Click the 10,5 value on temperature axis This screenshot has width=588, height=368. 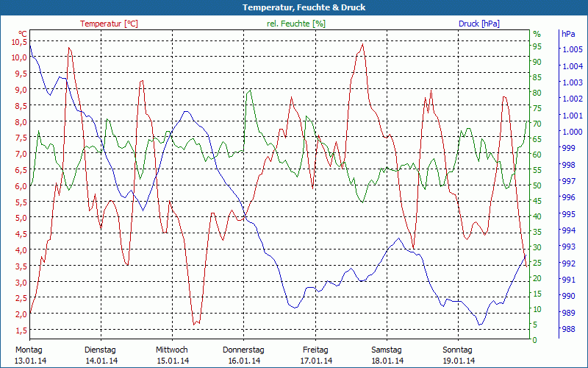click(19, 42)
